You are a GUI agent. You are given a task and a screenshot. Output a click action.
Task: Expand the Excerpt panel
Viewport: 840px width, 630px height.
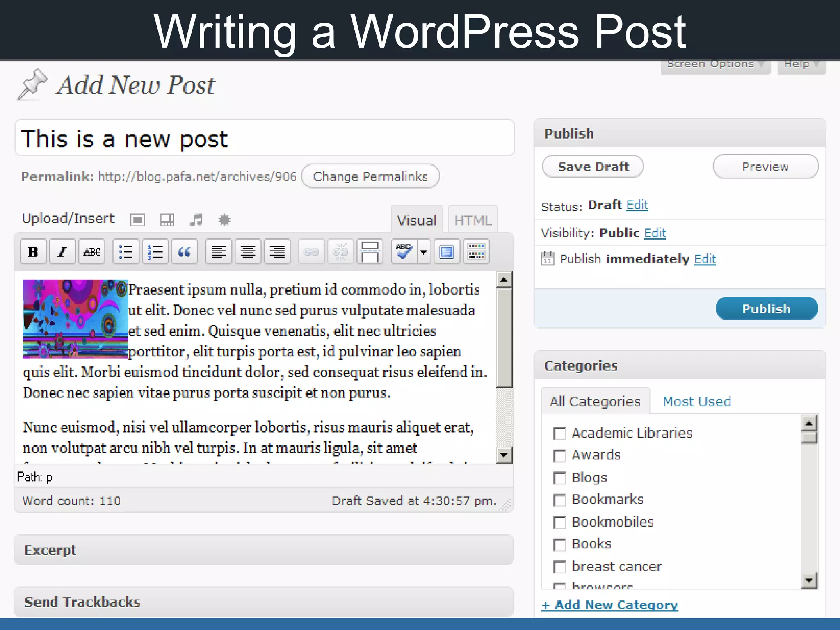[264, 550]
